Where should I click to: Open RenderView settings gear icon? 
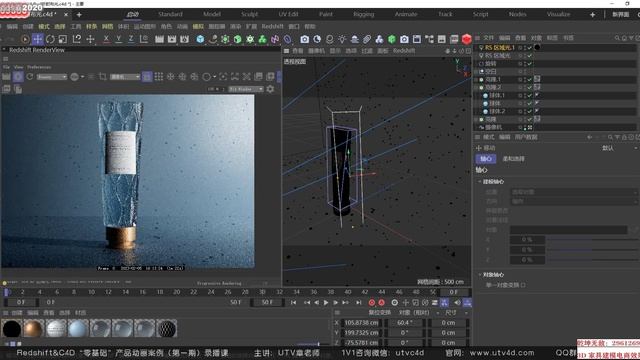coord(270,89)
